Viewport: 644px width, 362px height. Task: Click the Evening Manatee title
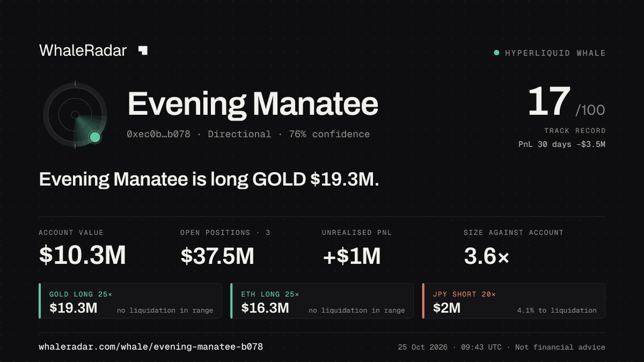[x=253, y=104]
